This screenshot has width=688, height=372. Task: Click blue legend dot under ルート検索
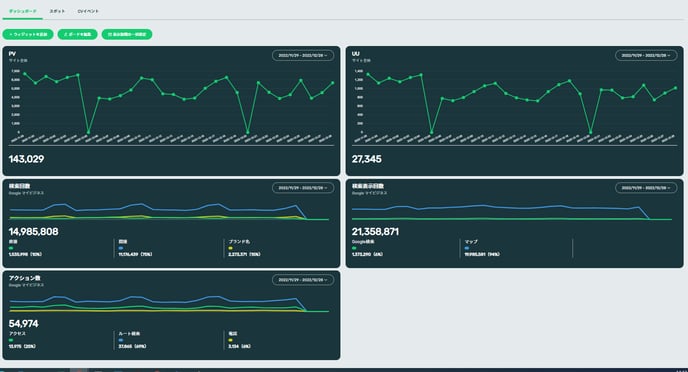pos(121,340)
